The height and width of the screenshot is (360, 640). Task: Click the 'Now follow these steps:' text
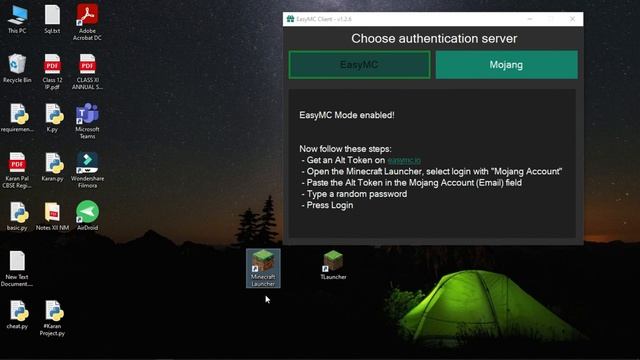click(345, 149)
